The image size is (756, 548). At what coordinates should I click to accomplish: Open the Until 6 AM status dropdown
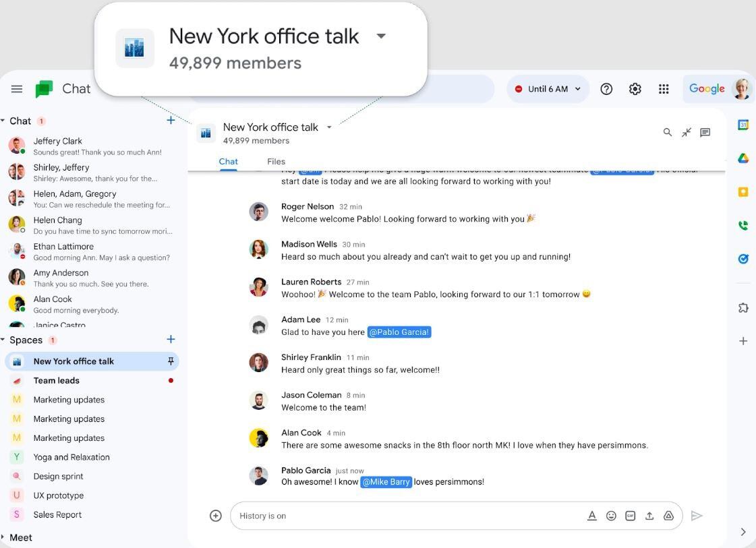coord(548,89)
